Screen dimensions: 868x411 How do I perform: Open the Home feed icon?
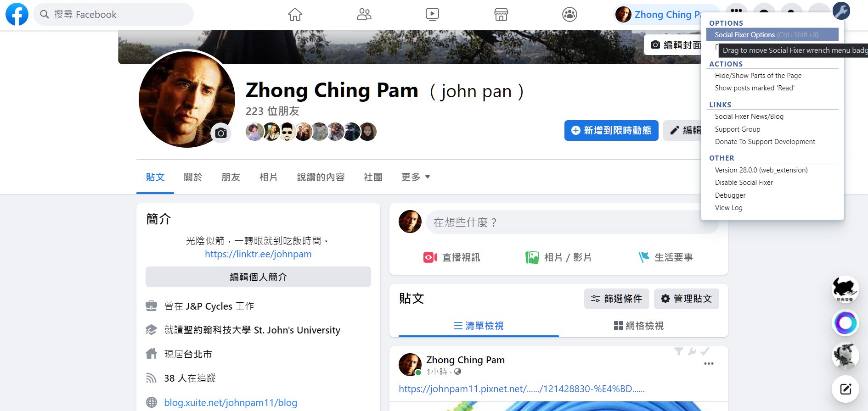[x=295, y=15]
